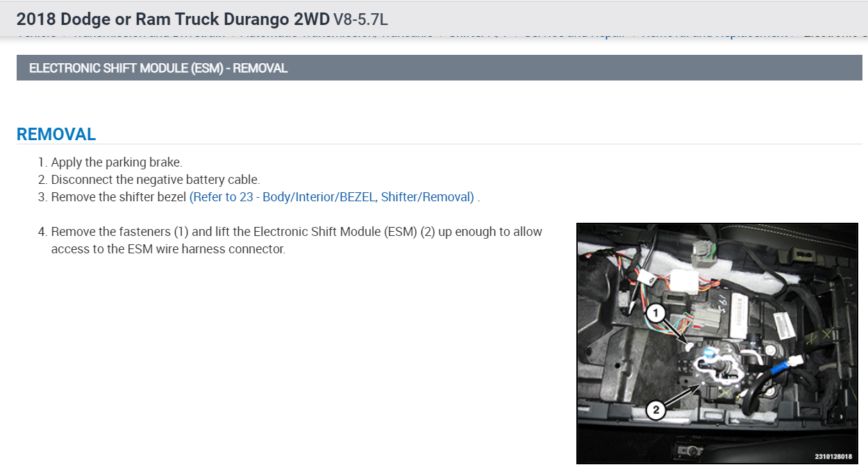
Task: Click step 4 'Remove the fasteners (1)' text
Action: 297,240
